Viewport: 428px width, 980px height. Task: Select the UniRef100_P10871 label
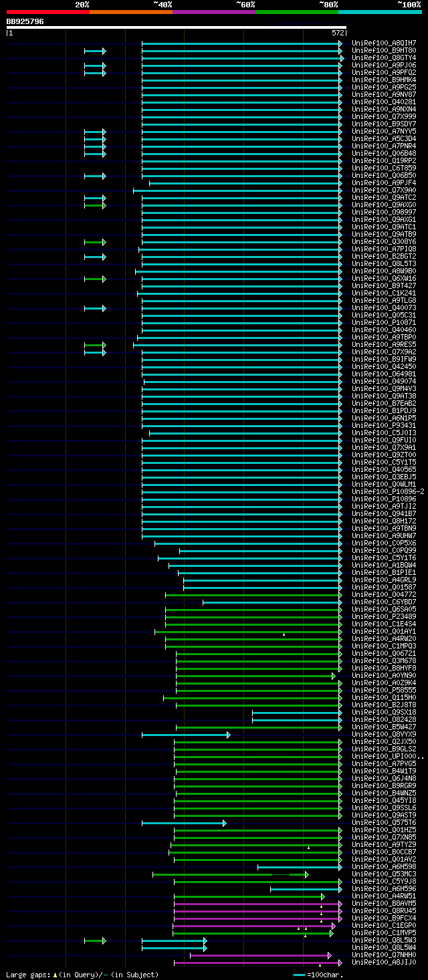coord(384,323)
